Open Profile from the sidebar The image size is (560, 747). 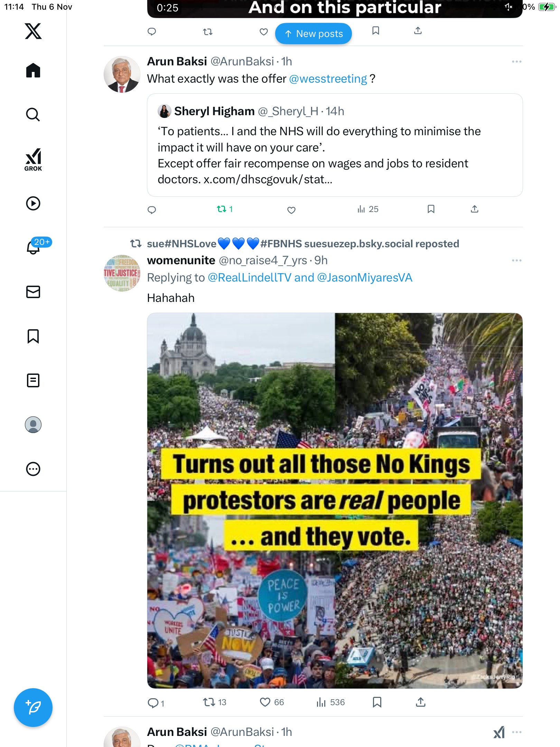point(33,425)
